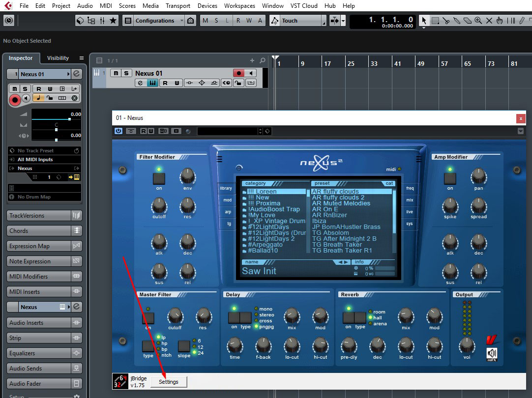Viewport: 532px width, 398px height.
Task: Open the Nexus mod tab button
Action: pyautogui.click(x=227, y=200)
